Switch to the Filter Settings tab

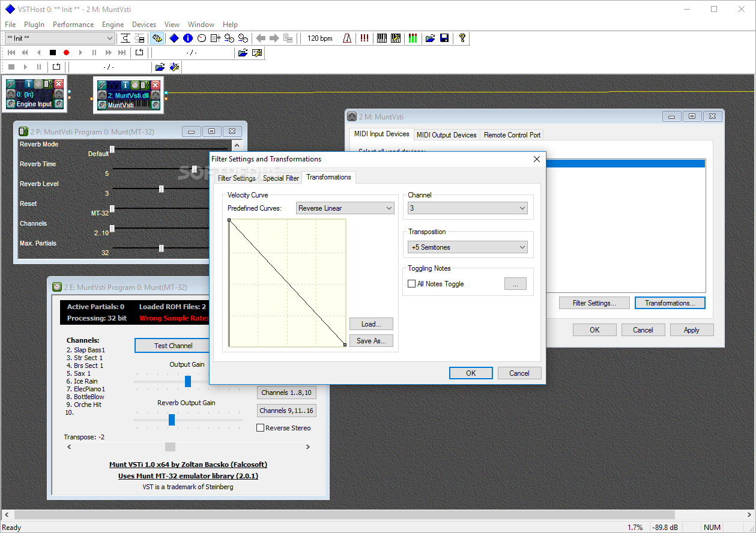click(237, 178)
